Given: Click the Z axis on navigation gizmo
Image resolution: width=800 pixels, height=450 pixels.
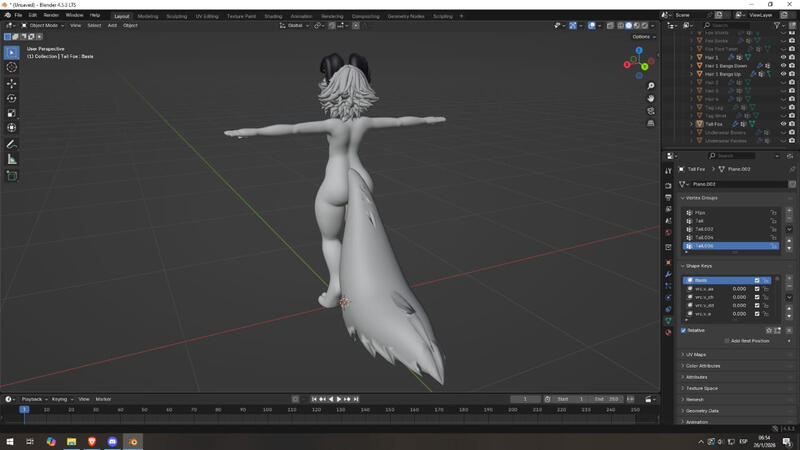Looking at the screenshot, I should point(639,51).
